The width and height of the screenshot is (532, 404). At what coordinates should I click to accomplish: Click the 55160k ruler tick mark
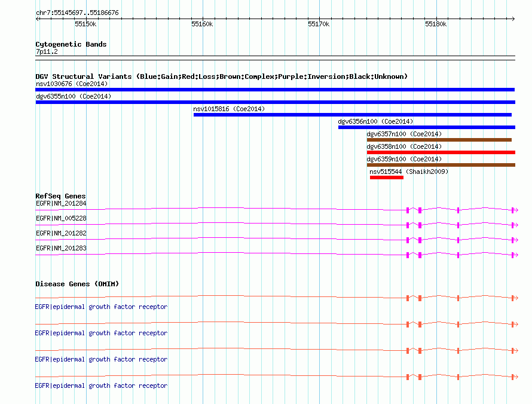(203, 19)
